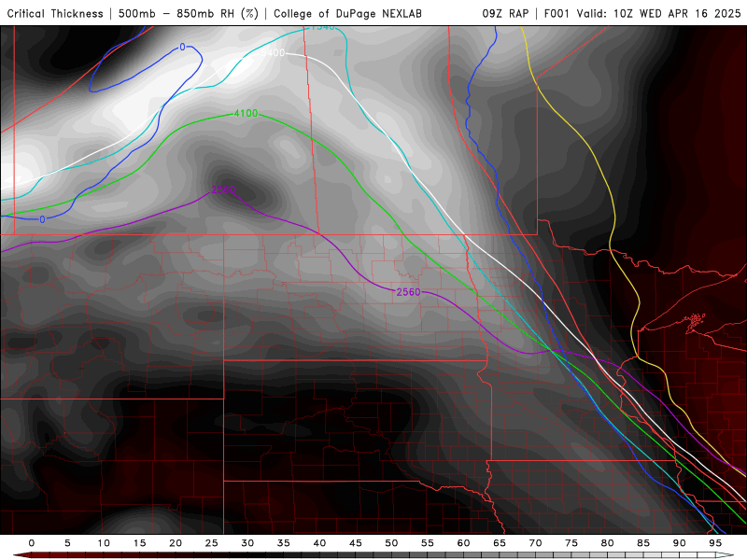Click the green "4100" contour label
This screenshot has width=747, height=560.
point(246,113)
